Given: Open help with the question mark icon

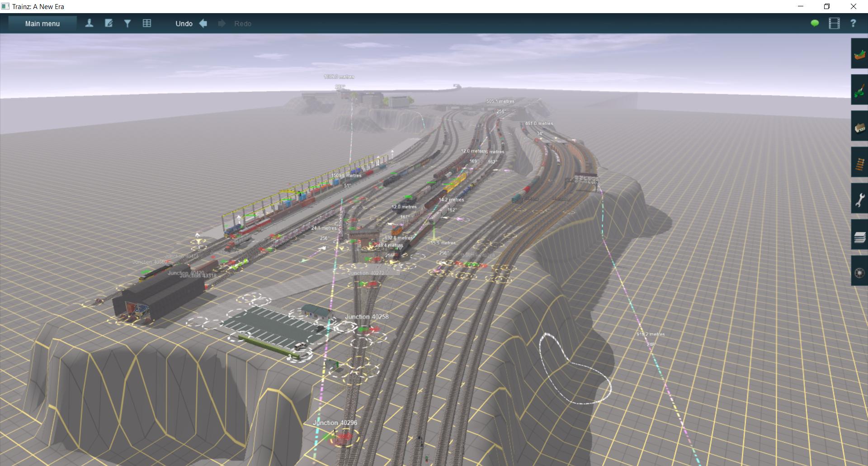Looking at the screenshot, I should [x=853, y=24].
